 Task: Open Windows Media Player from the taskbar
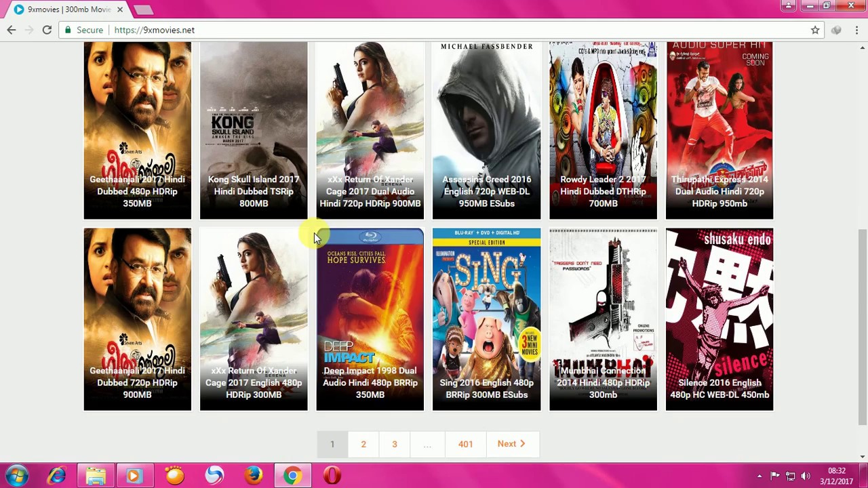point(134,476)
